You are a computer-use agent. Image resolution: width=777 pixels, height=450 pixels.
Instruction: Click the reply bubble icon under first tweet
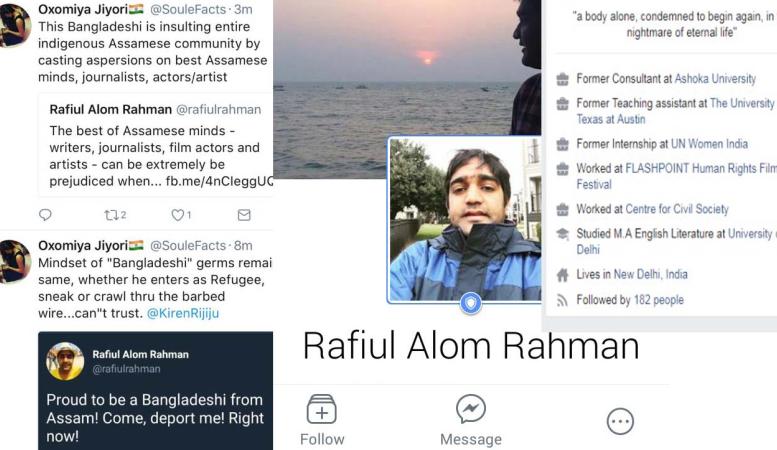coord(45,215)
